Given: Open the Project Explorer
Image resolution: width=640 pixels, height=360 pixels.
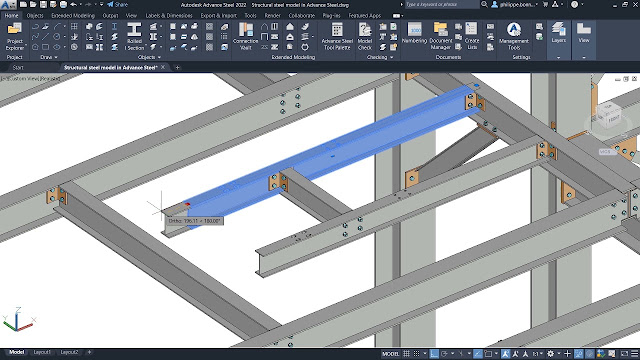Looking at the screenshot, I should (15, 36).
